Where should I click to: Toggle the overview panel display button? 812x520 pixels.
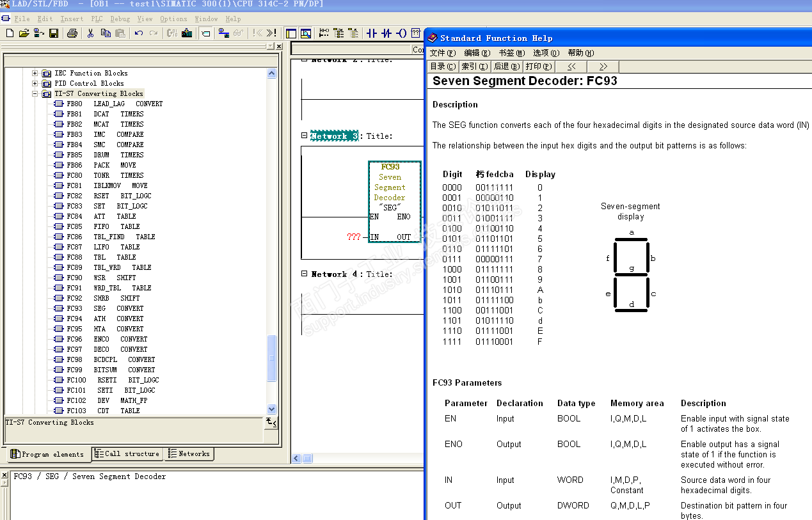(x=291, y=33)
